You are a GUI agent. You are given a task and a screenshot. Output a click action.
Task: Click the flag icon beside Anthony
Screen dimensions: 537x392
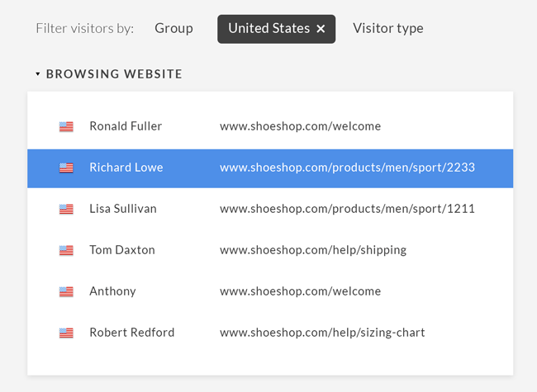pos(66,291)
